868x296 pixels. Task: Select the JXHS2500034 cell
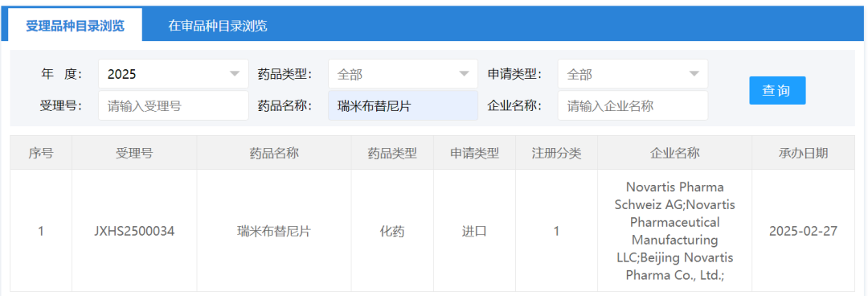(x=134, y=231)
